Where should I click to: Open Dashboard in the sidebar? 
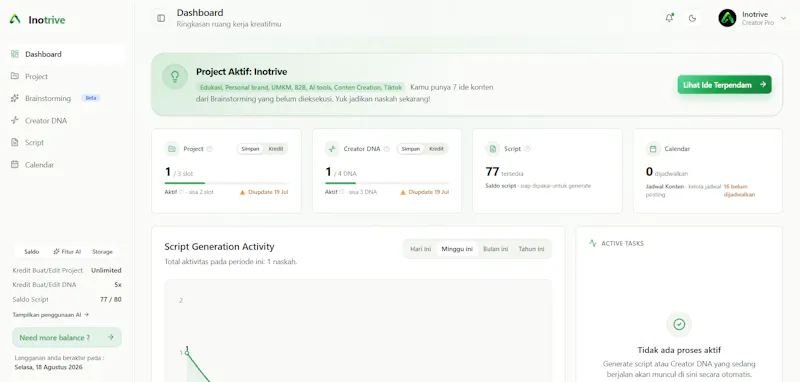pyautogui.click(x=66, y=54)
